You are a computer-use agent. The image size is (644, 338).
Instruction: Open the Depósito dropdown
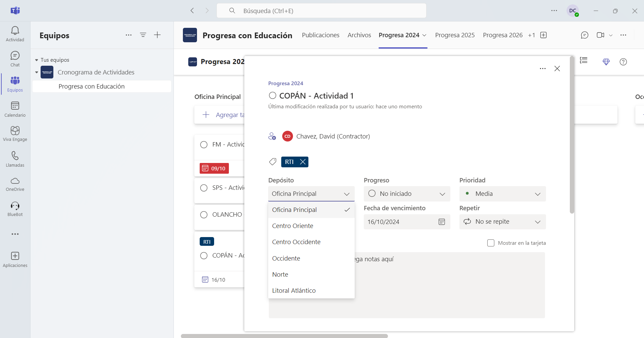pos(311,194)
